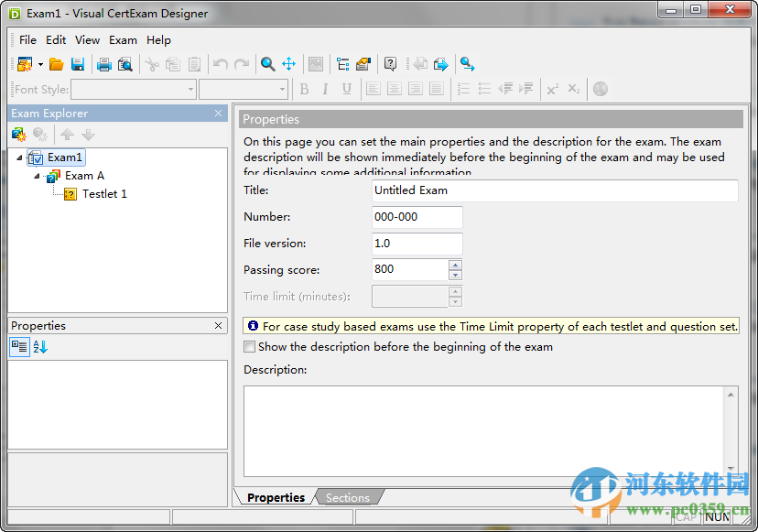Image resolution: width=758 pixels, height=532 pixels.
Task: Toggle Subscript formatting
Action: click(x=574, y=89)
